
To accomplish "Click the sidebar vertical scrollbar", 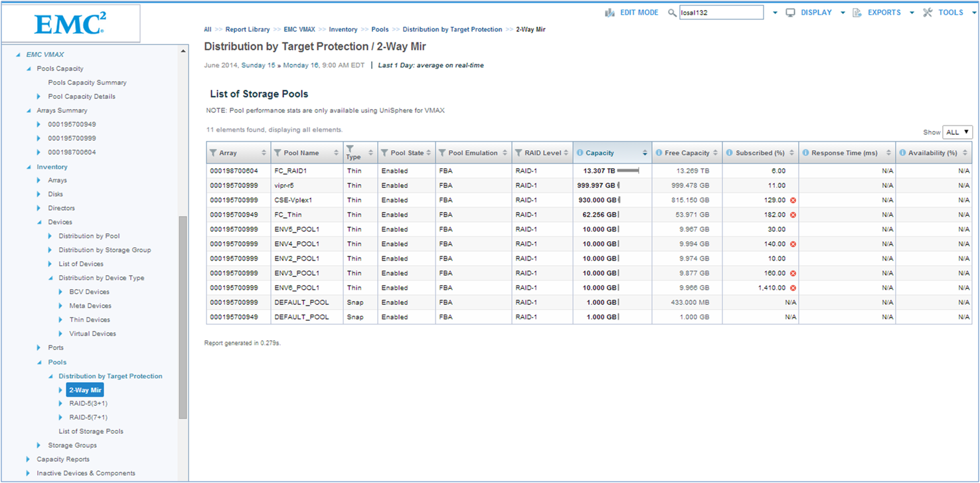I will (183, 318).
